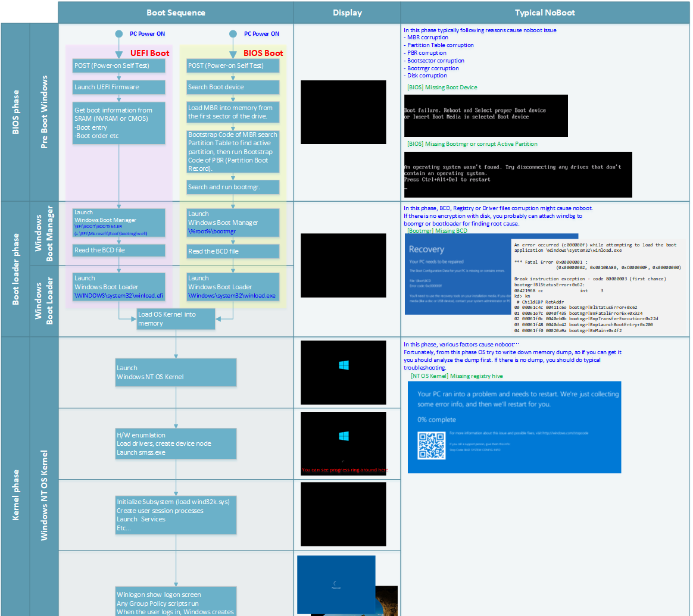
Task: Click Read the BCD file box under BIOS
Action: click(233, 251)
